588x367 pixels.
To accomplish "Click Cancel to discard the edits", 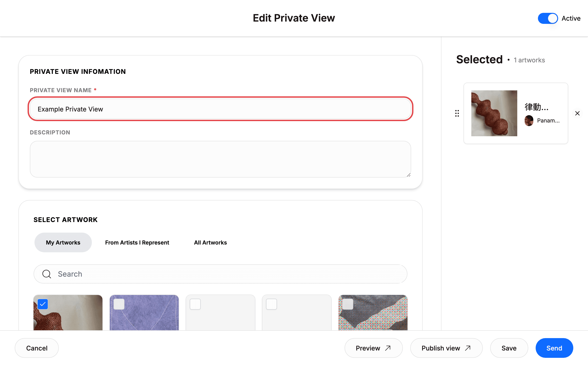I will pos(37,348).
